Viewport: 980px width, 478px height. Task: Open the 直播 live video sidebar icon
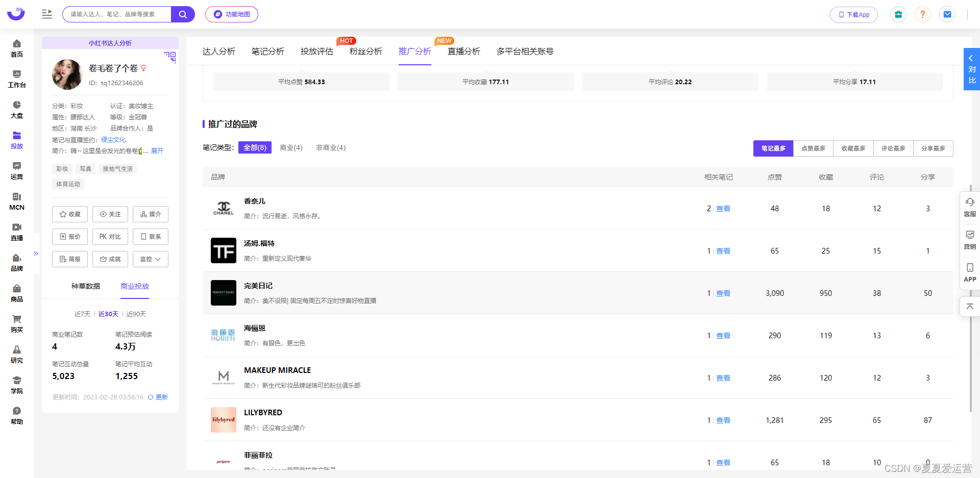point(17,232)
